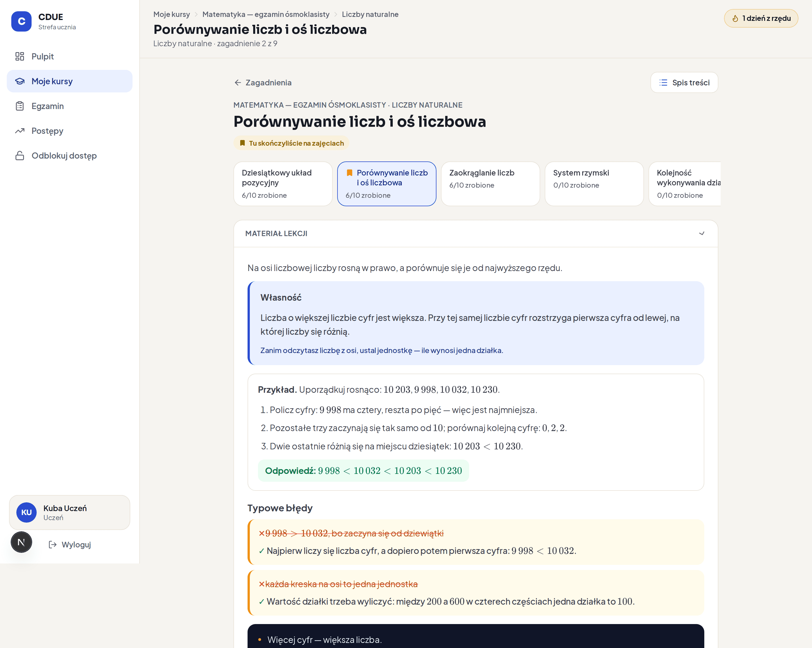Click the Postępy trend arrow icon
This screenshot has height=648, width=812.
tap(19, 131)
